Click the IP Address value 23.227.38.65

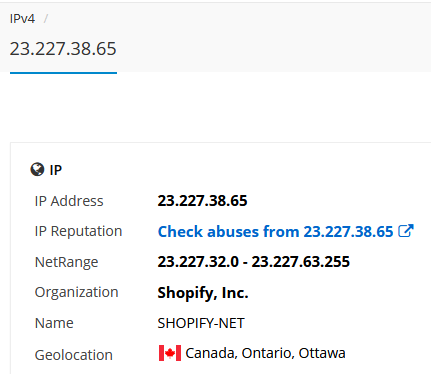pyautogui.click(x=202, y=201)
